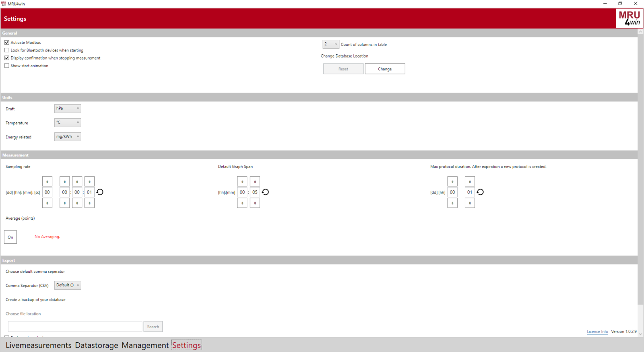Click the MRU4win logo
This screenshot has width=644, height=352.
coord(629,19)
